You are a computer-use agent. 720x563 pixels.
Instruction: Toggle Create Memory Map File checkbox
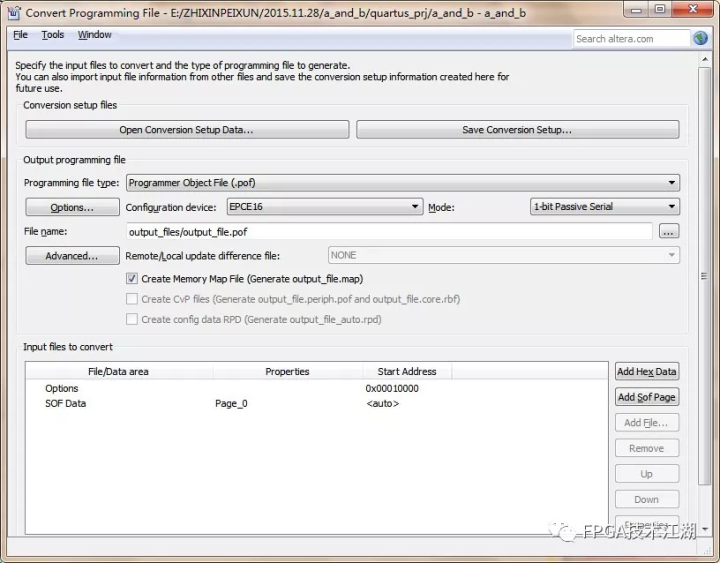coord(132,279)
